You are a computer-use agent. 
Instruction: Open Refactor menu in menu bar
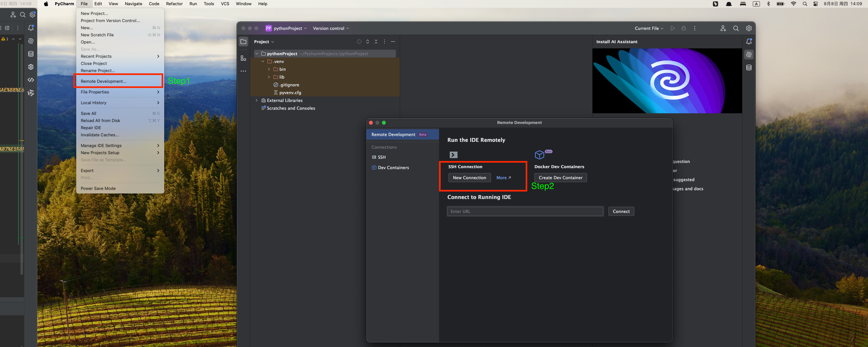coord(174,4)
